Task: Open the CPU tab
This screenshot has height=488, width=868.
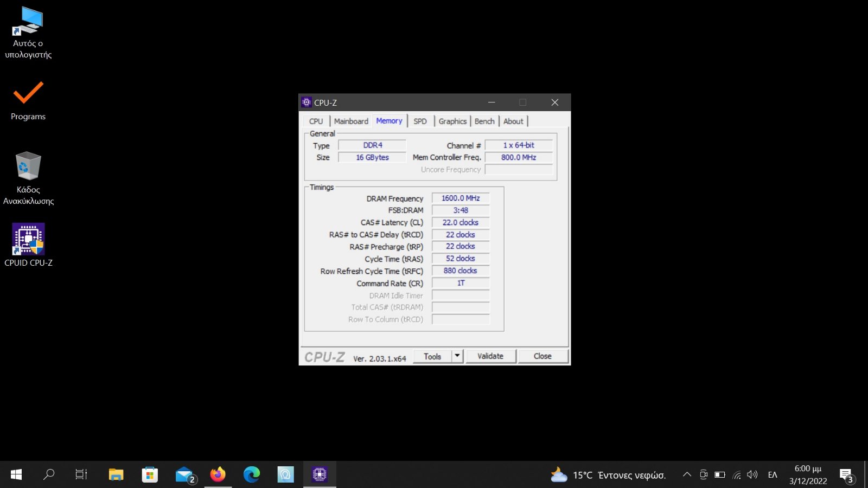Action: pos(316,121)
